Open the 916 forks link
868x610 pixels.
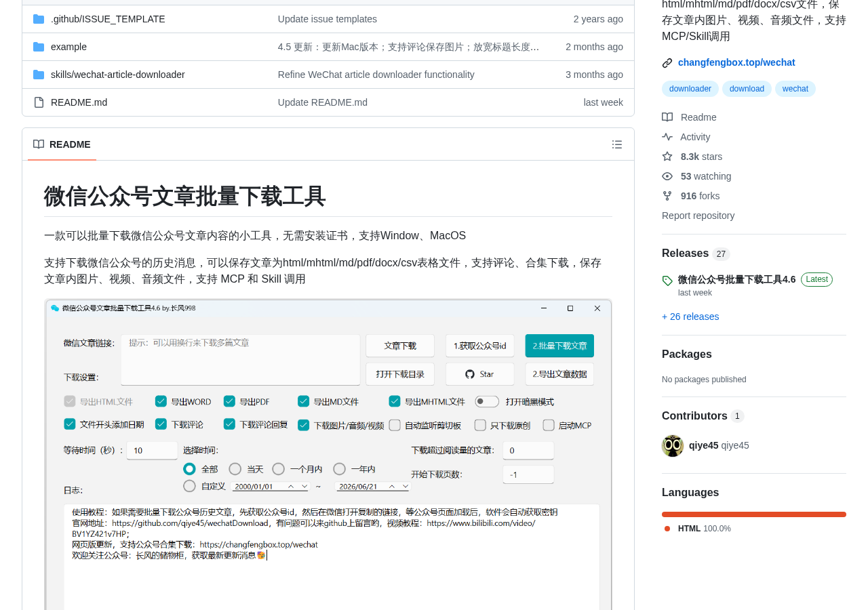(700, 196)
